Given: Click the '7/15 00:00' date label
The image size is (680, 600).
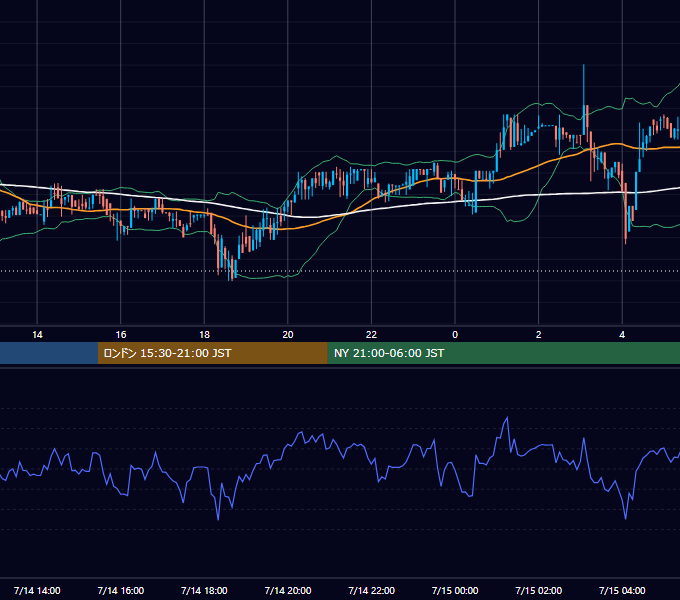Looking at the screenshot, I should [x=455, y=590].
